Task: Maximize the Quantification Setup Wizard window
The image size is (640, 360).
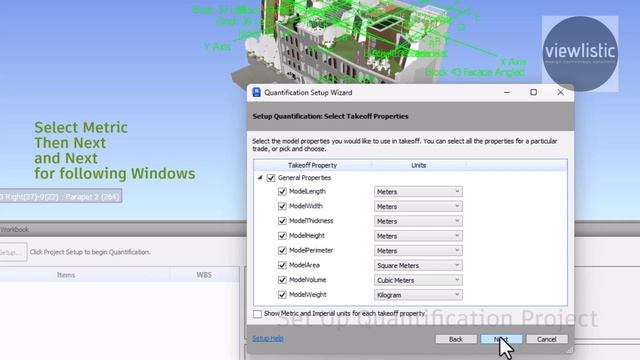Action: coord(533,92)
